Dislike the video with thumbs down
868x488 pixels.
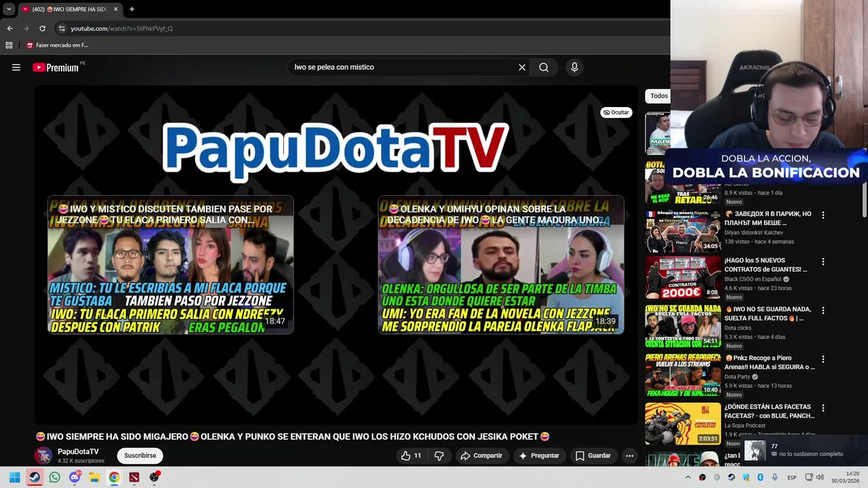point(439,455)
